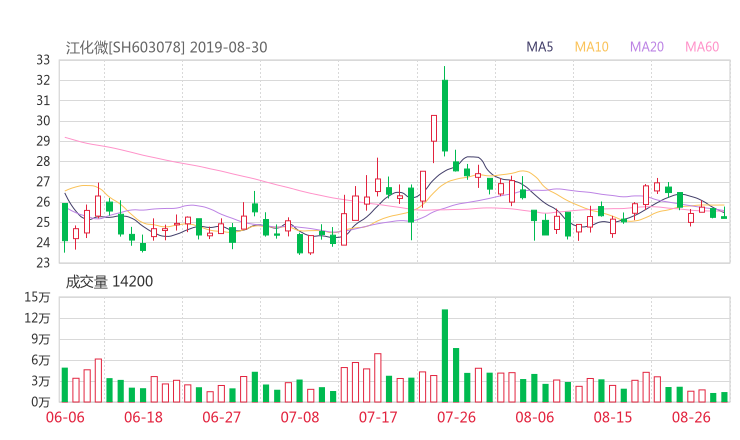Screen dimensions: 740x440
Task: Toggle the MA20 legend entry
Action: [647, 47]
